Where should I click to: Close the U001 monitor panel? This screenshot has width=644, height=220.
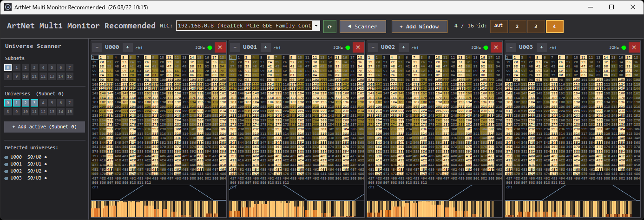[358, 47]
